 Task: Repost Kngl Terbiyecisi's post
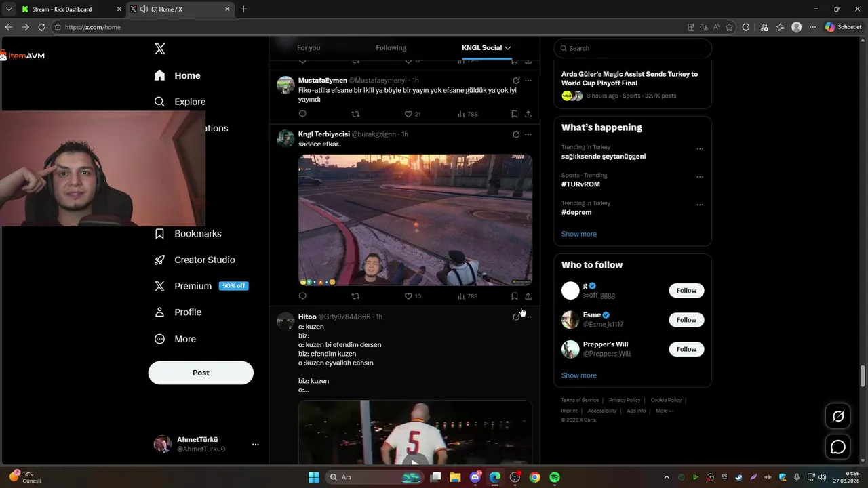tap(355, 296)
